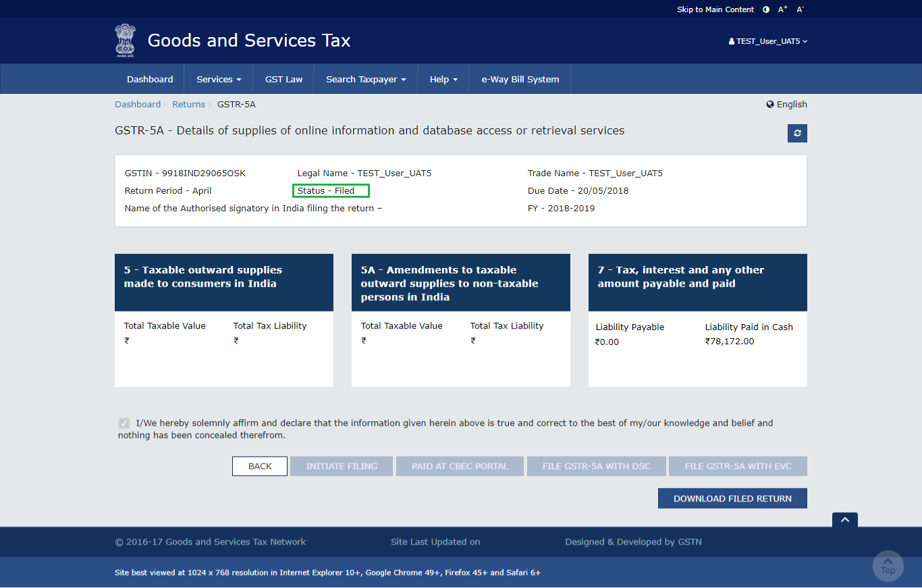
Task: Expand the Services dropdown menu
Action: [218, 80]
